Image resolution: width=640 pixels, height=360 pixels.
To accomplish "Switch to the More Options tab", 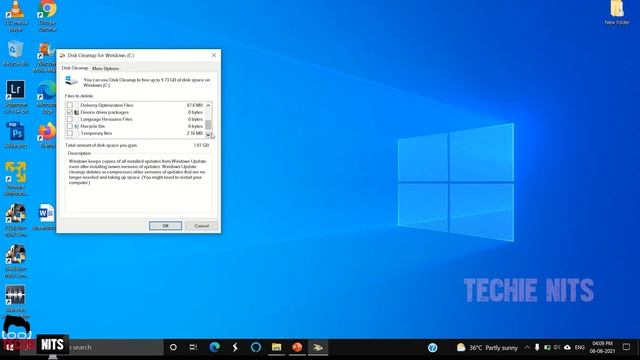I will tap(105, 69).
